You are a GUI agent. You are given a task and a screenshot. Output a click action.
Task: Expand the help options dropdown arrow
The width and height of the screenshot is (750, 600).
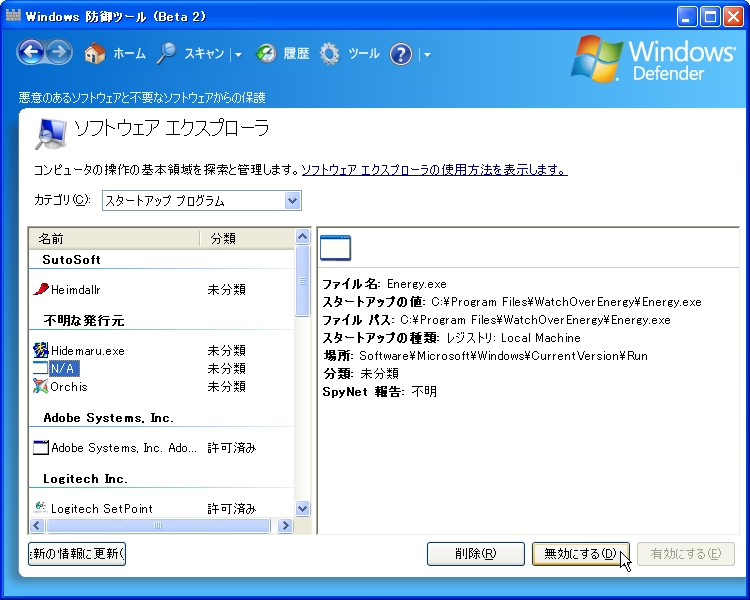(427, 55)
